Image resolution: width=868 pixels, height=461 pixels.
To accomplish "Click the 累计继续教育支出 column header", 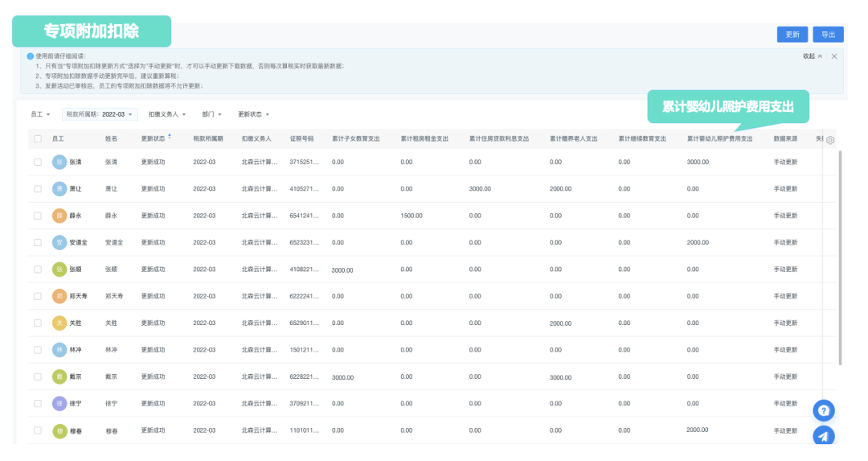I will click(x=642, y=138).
